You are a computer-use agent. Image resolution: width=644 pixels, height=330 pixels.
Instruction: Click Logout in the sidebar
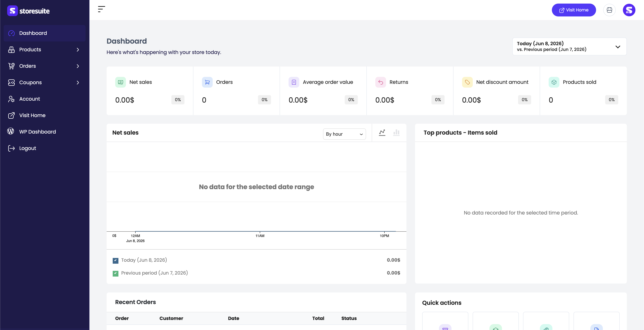click(45, 148)
